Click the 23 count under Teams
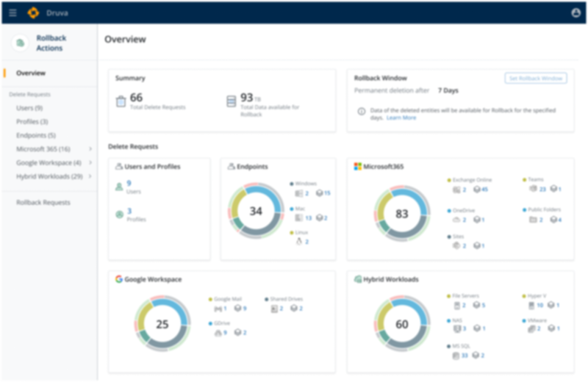Screen dimensions: 588x382 point(542,190)
